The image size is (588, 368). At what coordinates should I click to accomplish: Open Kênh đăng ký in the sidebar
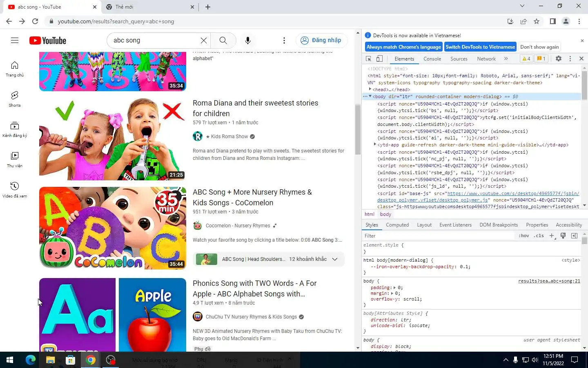[x=15, y=130]
